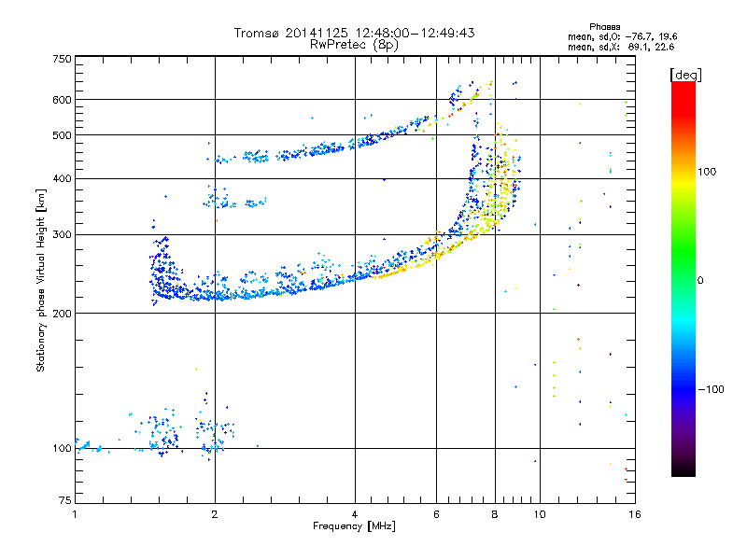Click the colorbar label '0'

tap(700, 281)
